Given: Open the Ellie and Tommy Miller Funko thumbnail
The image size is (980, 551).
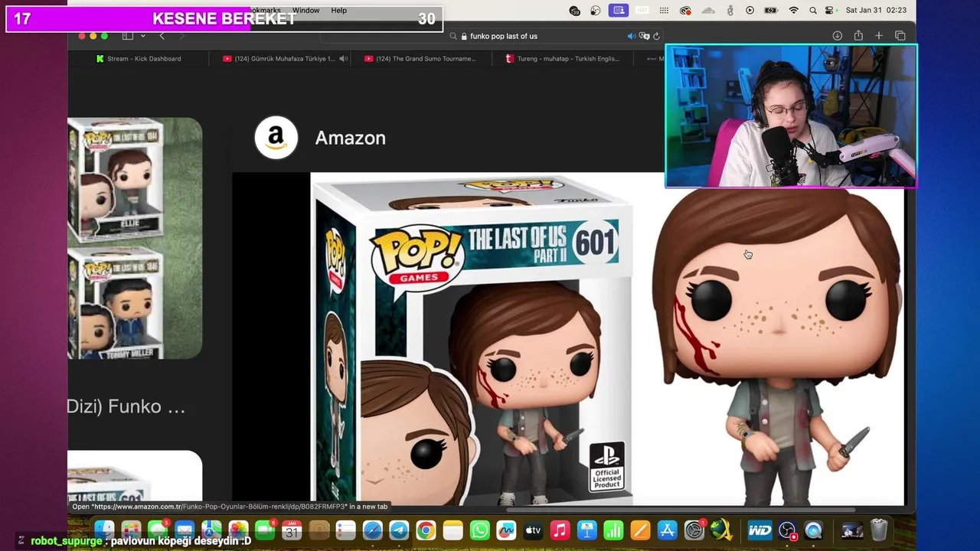Looking at the screenshot, I should 135,238.
